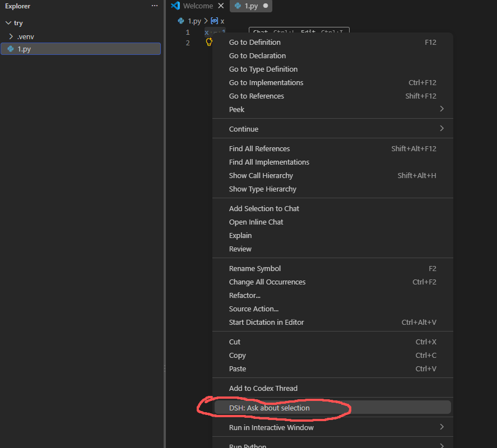Image resolution: width=497 pixels, height=448 pixels.
Task: Choose Refactor... in context menu
Action: [x=332, y=295]
